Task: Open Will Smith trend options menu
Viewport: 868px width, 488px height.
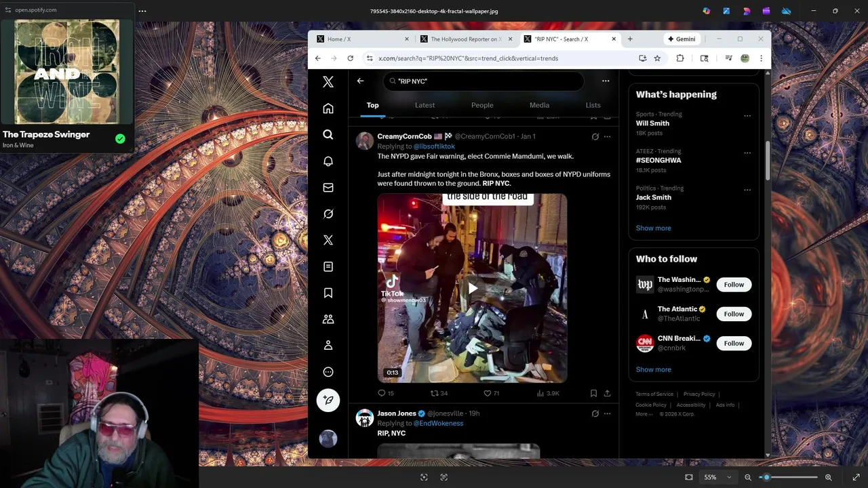Action: (747, 115)
